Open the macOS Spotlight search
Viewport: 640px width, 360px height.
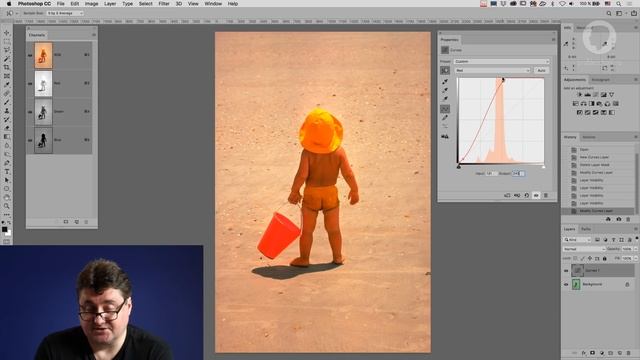coord(619,4)
